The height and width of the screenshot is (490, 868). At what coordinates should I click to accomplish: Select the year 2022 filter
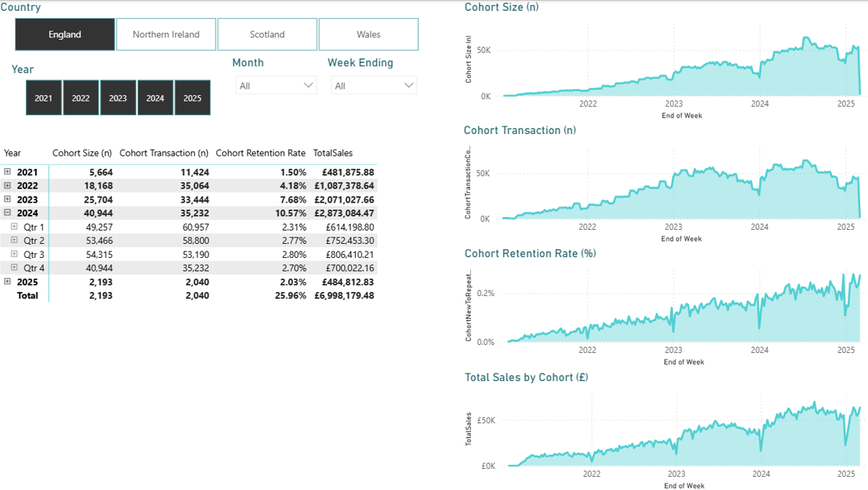[x=80, y=97]
